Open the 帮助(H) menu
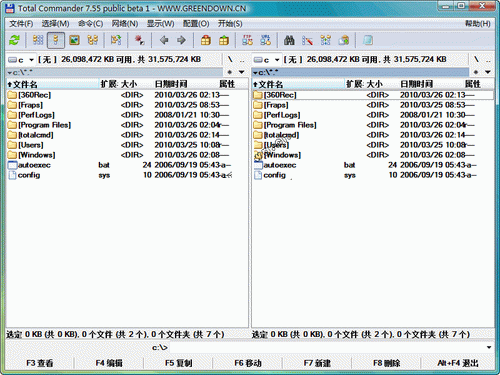500x375 pixels. point(478,24)
